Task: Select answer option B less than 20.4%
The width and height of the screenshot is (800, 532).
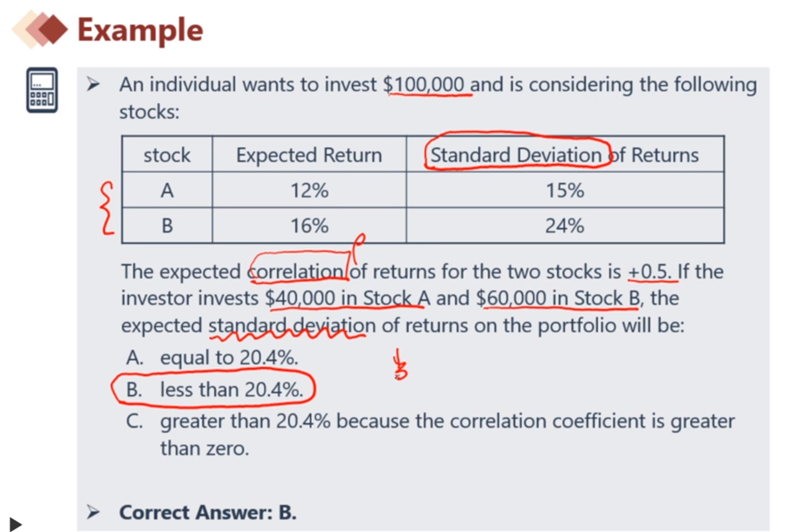Action: tap(214, 389)
